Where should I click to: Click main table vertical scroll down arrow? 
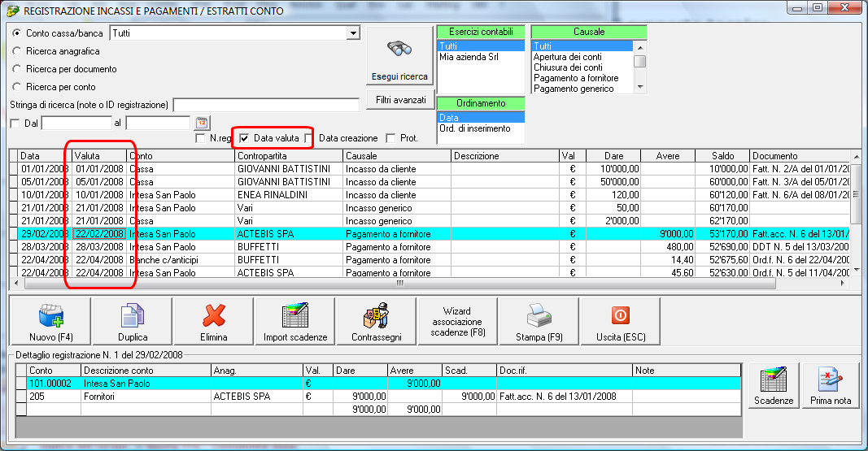coord(856,269)
